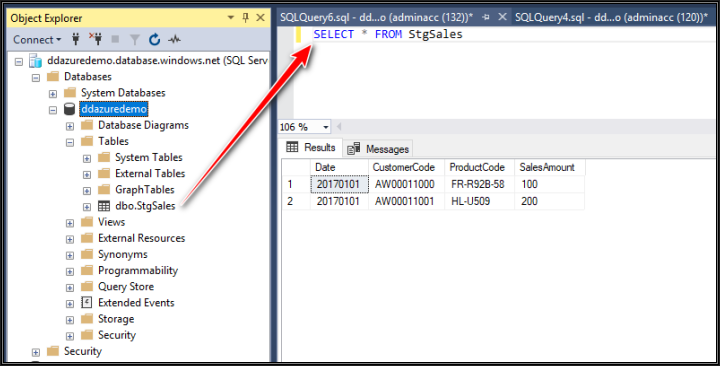Collapse the ddazuredemo database node

(53, 110)
